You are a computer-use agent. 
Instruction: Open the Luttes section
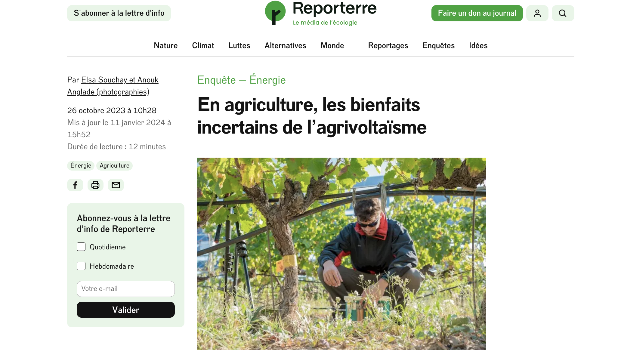click(x=239, y=45)
